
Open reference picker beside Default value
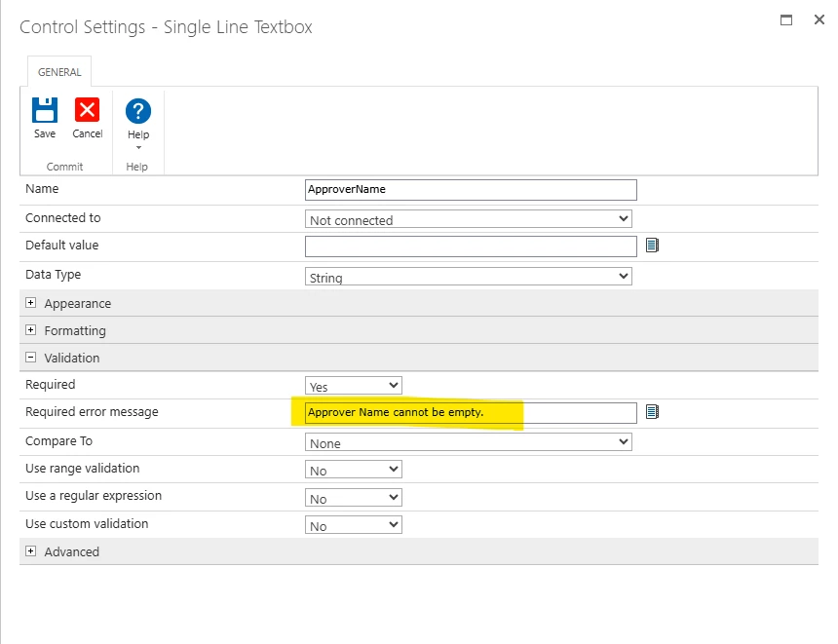652,246
